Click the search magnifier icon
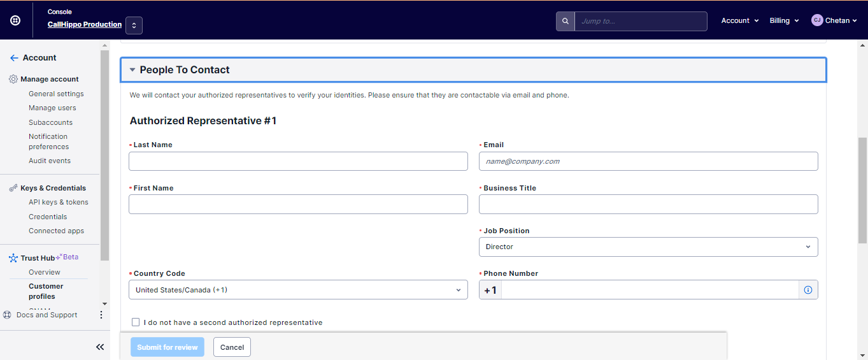Image resolution: width=868 pixels, height=360 pixels. (x=566, y=21)
